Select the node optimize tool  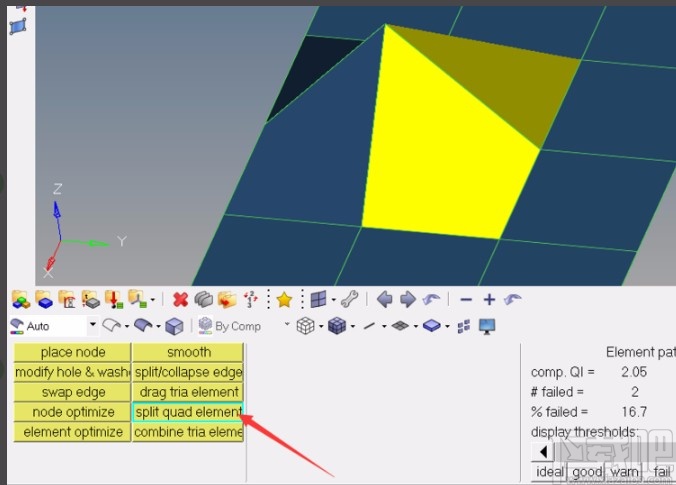pos(72,412)
